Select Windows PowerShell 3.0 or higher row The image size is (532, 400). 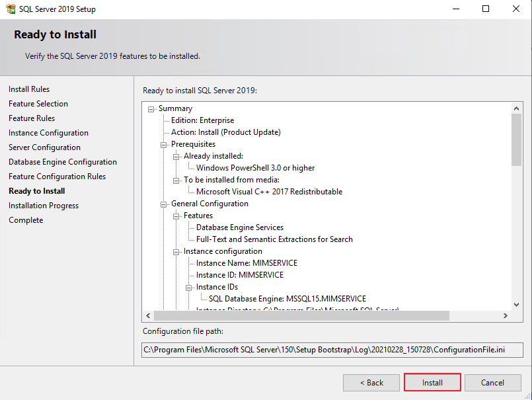point(256,168)
